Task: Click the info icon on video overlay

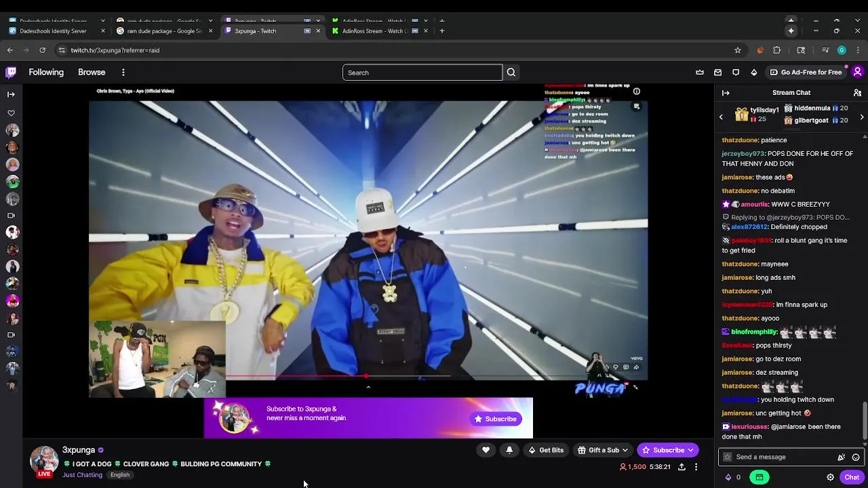Action: point(636,91)
